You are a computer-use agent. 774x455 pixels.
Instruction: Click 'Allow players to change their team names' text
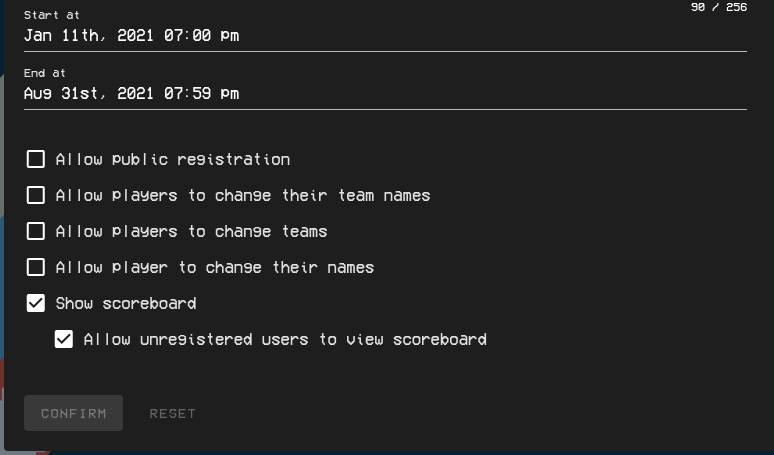[243, 195]
